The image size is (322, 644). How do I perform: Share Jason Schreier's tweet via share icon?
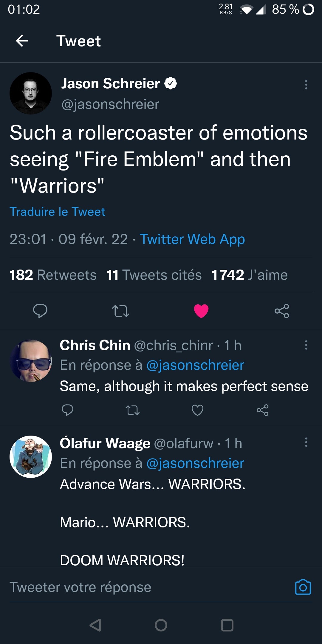[282, 311]
